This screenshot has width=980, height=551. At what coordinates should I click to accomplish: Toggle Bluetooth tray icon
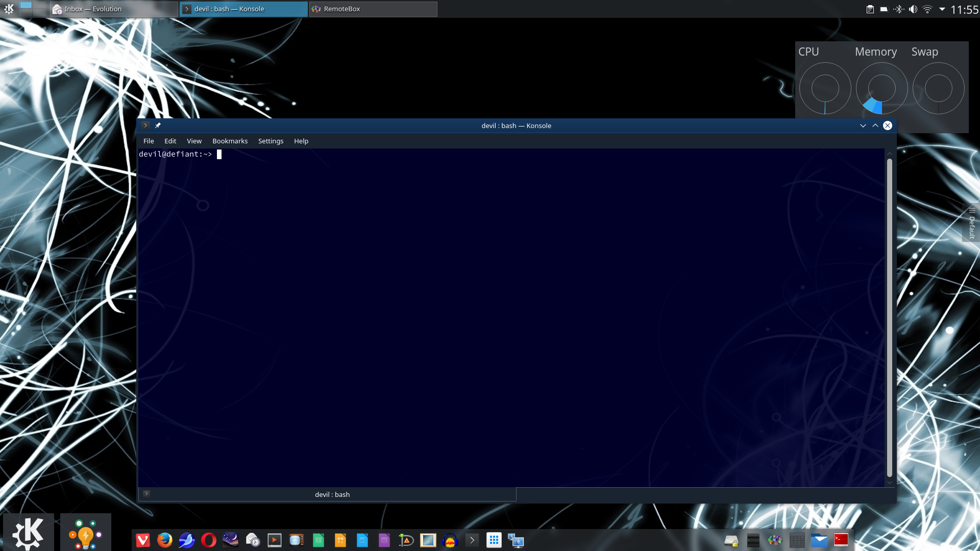tap(898, 9)
